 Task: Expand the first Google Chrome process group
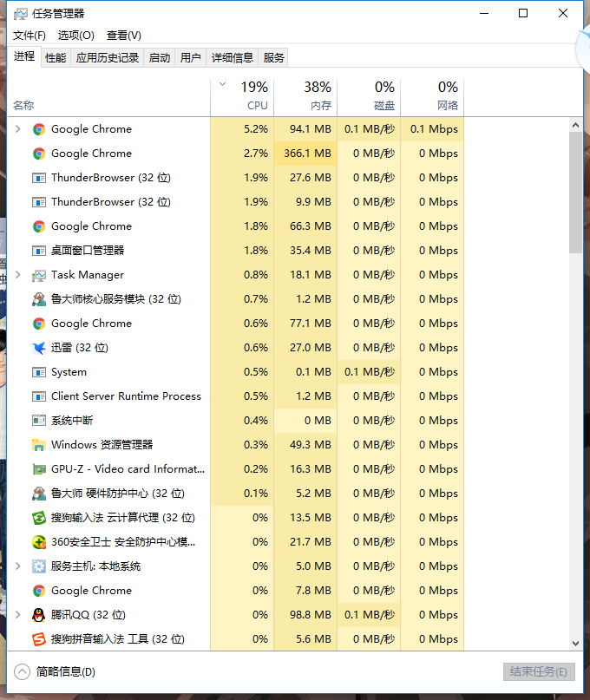[x=18, y=129]
